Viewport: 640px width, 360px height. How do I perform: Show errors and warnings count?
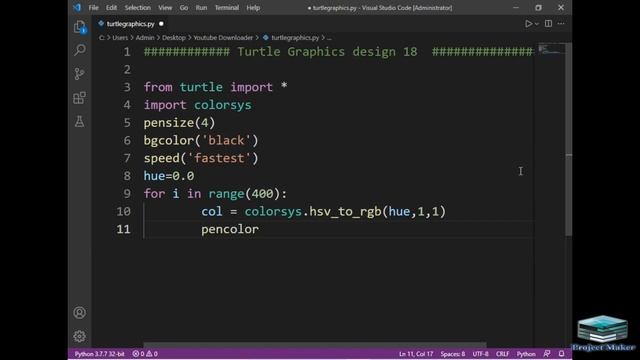(145, 354)
